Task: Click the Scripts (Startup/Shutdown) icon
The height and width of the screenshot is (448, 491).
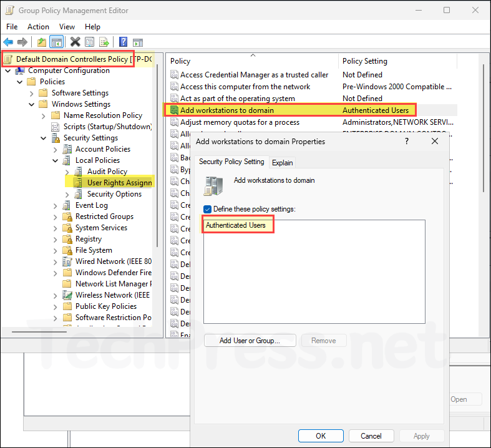Action: (55, 127)
